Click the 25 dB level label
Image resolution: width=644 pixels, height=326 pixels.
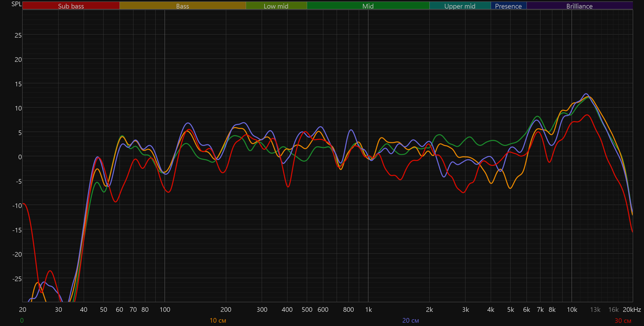click(x=17, y=35)
